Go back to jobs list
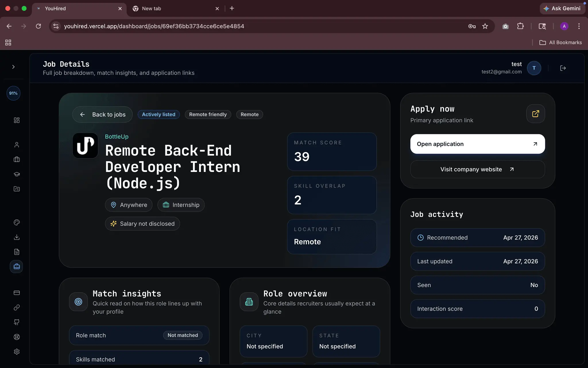The height and width of the screenshot is (368, 588). [102, 114]
